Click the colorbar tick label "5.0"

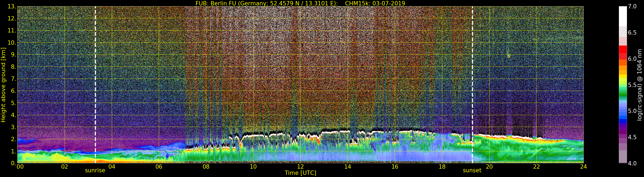[632, 111]
